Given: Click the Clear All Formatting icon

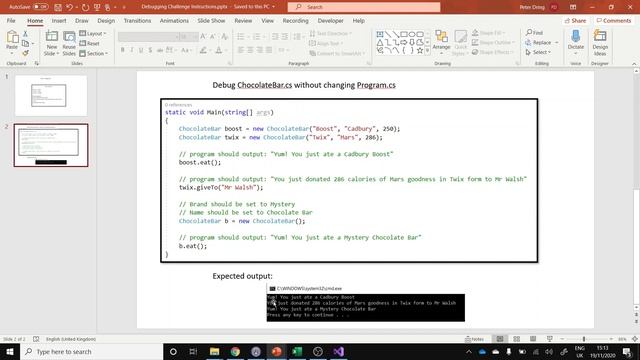Looking at the screenshot, I should (x=224, y=37).
